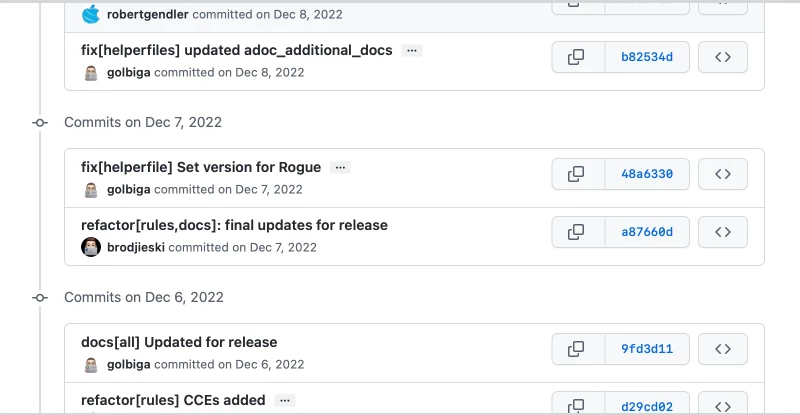Browse repository at commit b82534d
Image resolution: width=800 pixels, height=415 pixels.
[723, 57]
